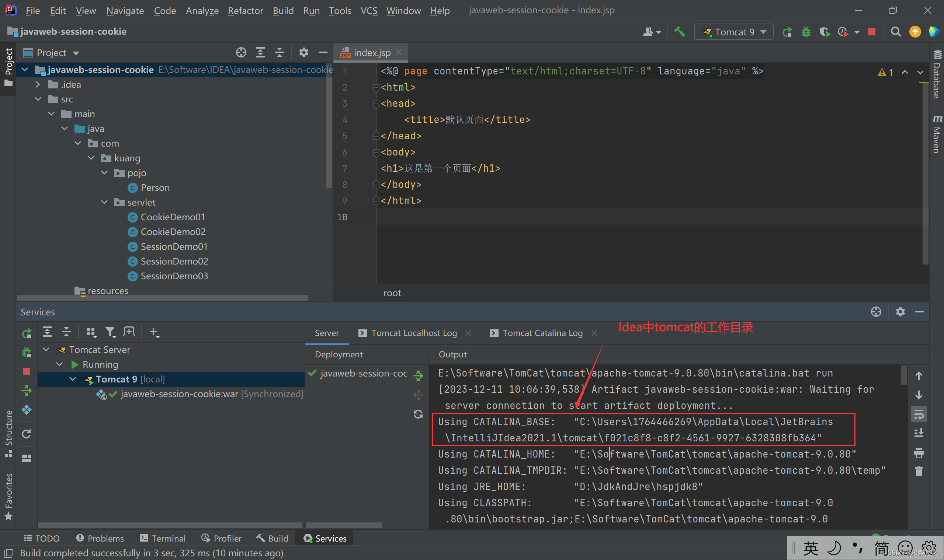Run with coverage icon in toolbar
Viewport: 944px width, 560px height.
point(825,32)
